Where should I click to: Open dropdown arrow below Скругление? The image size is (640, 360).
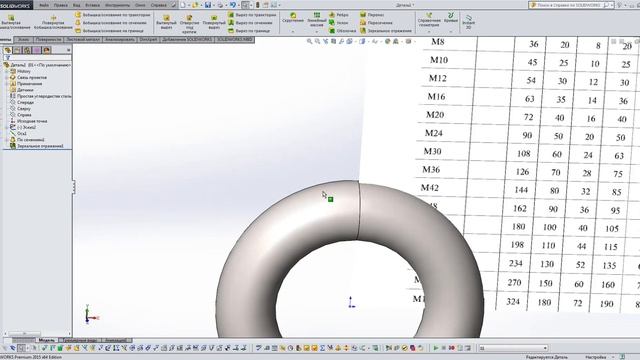[x=293, y=31]
